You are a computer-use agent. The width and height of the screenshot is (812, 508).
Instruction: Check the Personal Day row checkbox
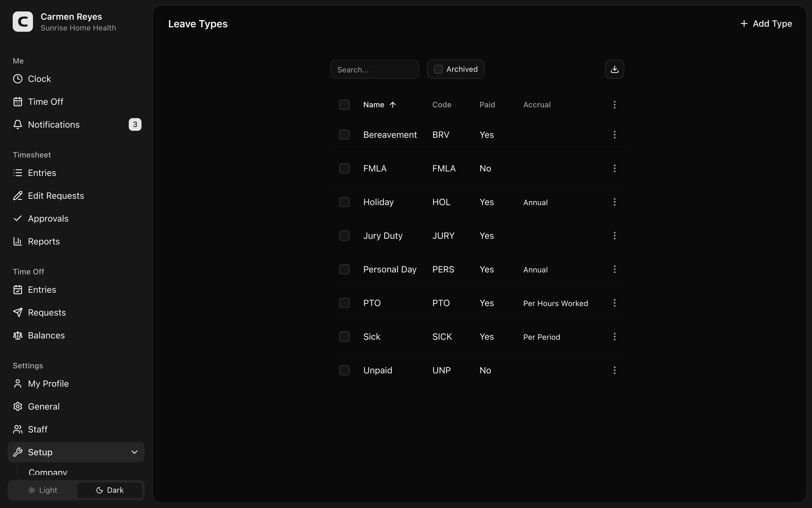pos(344,269)
